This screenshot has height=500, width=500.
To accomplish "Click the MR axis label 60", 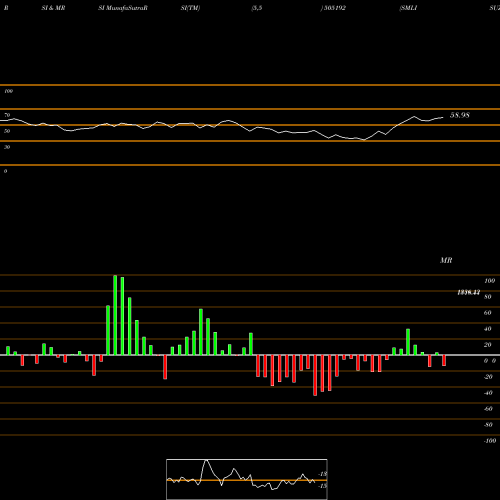I will point(488,313).
